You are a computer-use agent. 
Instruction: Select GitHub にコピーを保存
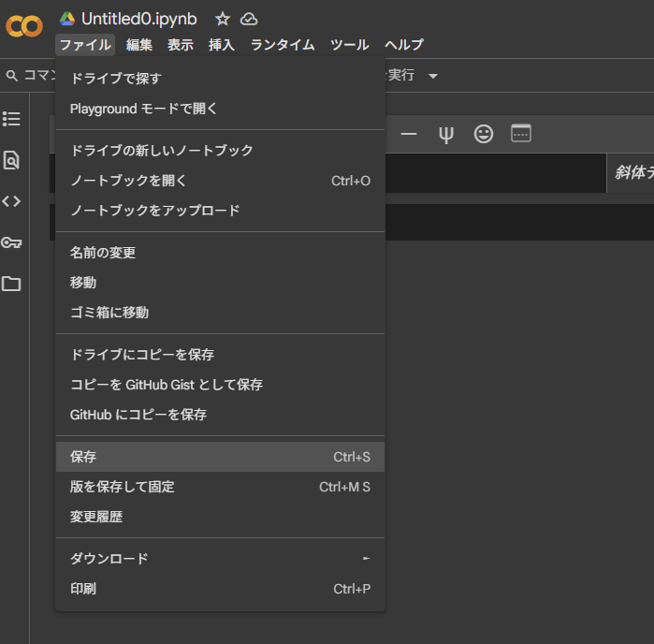tap(138, 415)
